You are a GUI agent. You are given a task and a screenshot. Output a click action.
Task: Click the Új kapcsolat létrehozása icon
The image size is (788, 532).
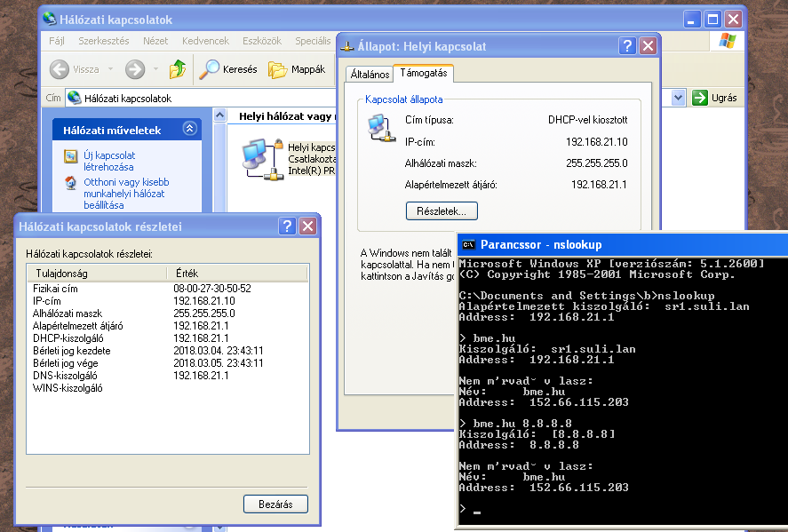coord(71,156)
